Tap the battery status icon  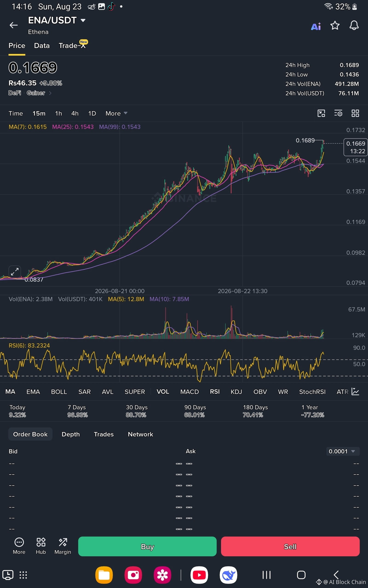pyautogui.click(x=355, y=7)
